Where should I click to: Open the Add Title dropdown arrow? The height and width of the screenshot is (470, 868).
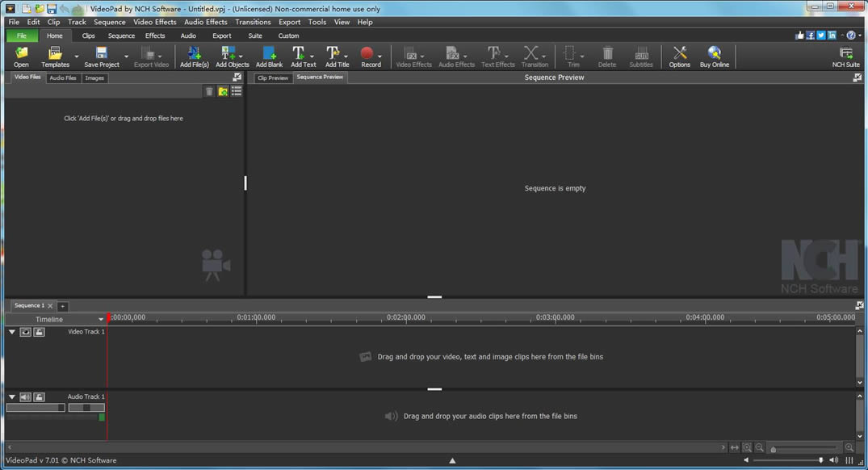346,56
